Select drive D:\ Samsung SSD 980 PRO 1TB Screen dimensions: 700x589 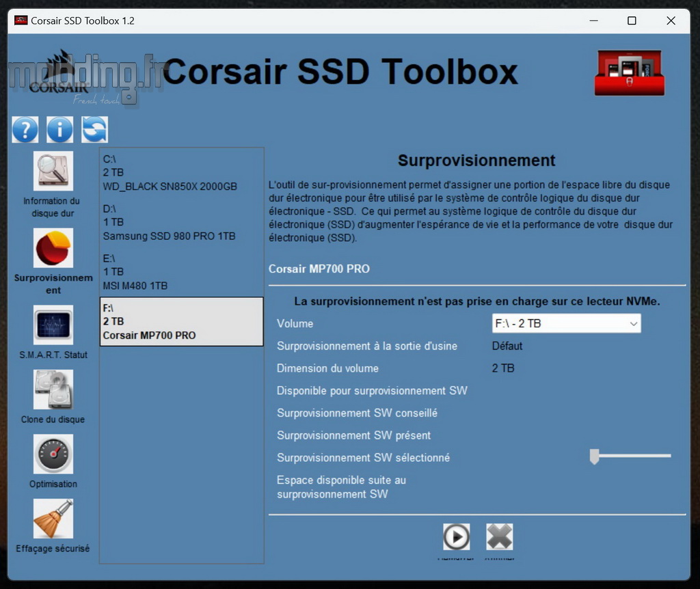tap(182, 222)
